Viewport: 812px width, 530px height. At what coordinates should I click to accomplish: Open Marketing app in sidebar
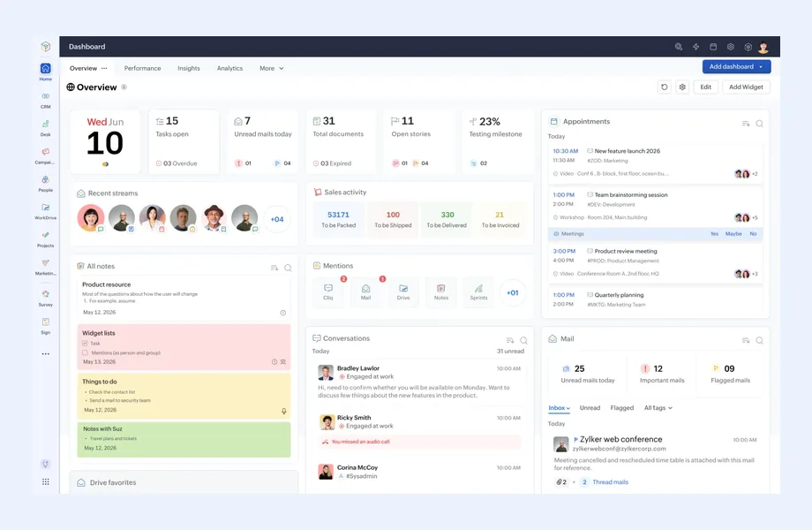coord(46,263)
